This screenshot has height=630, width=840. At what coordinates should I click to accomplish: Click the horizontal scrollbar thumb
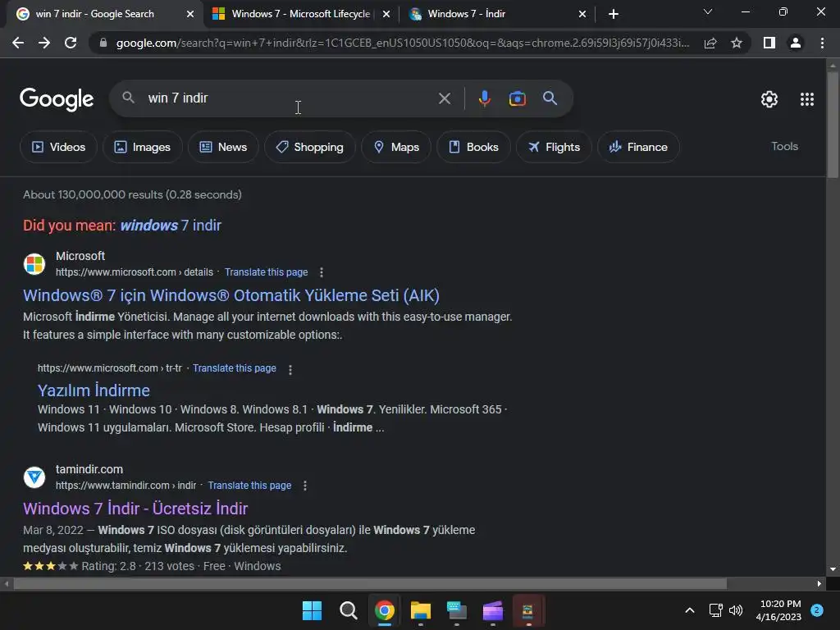click(x=370, y=584)
